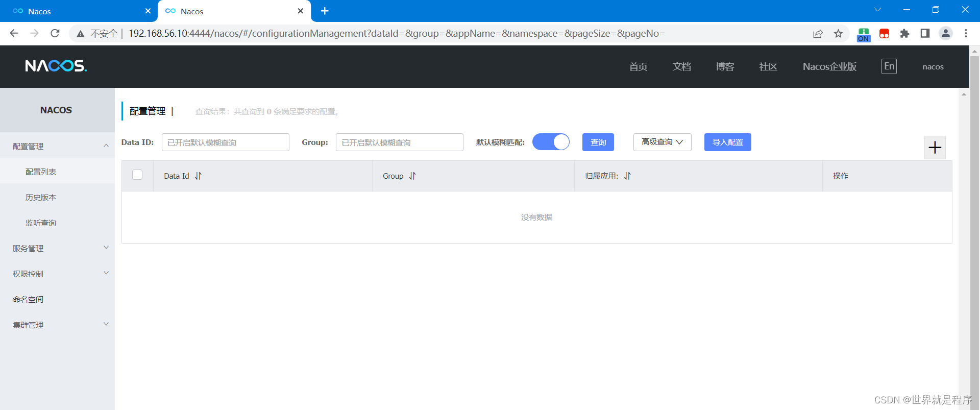The height and width of the screenshot is (410, 980).
Task: Open the Chrome three-dot menu
Action: click(x=966, y=33)
